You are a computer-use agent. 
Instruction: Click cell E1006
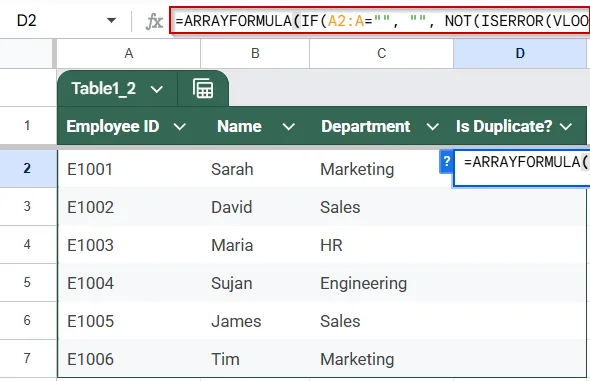[129, 359]
